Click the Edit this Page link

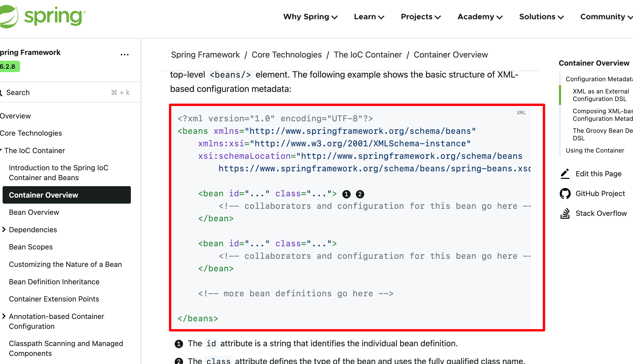[x=599, y=174]
